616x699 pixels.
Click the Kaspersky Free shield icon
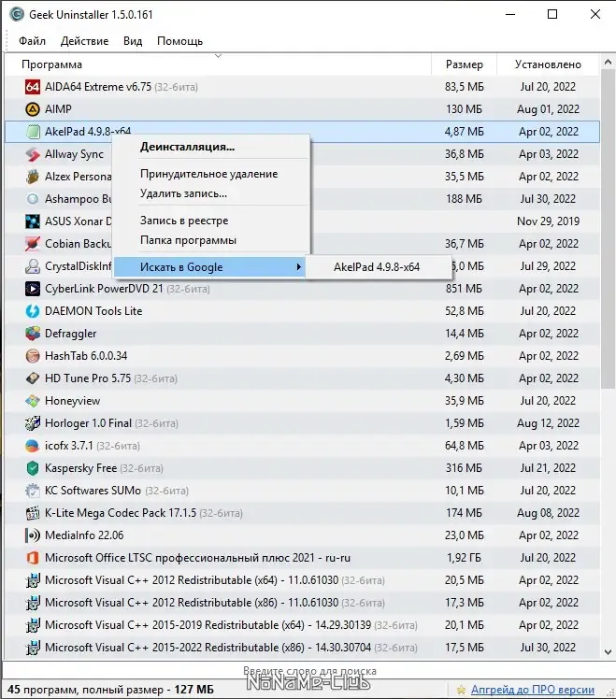(x=33, y=467)
